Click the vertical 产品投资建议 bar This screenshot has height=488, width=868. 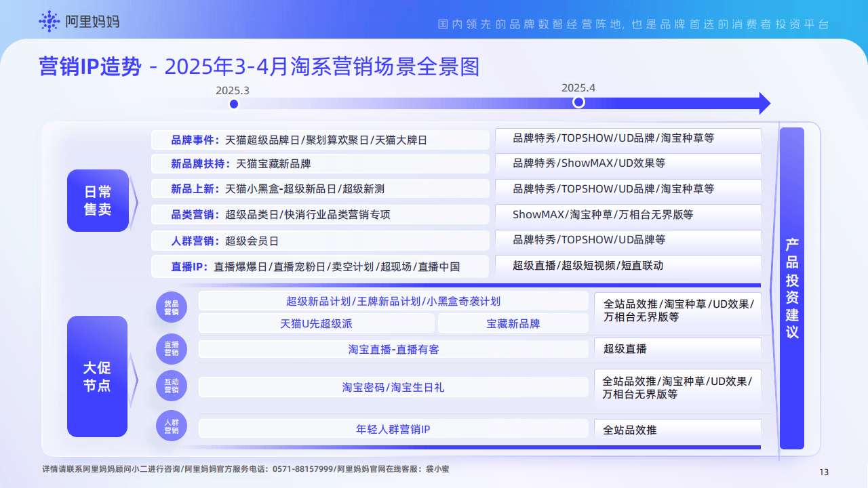[x=791, y=288]
